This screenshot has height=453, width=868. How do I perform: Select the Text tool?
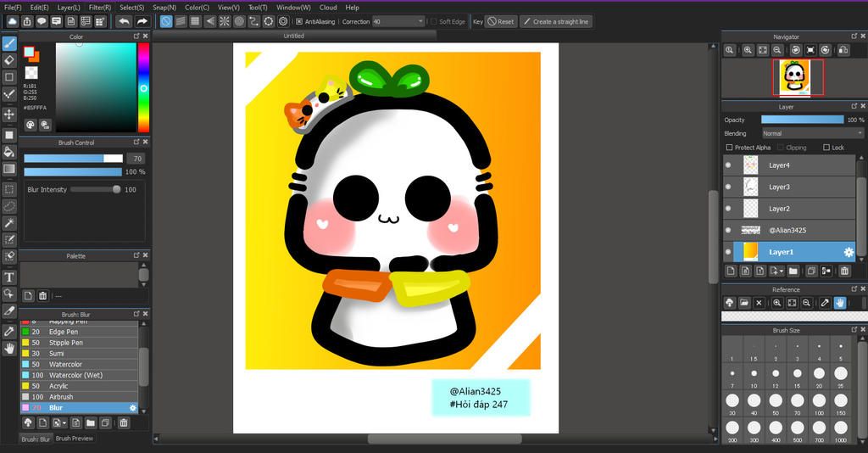(9, 277)
